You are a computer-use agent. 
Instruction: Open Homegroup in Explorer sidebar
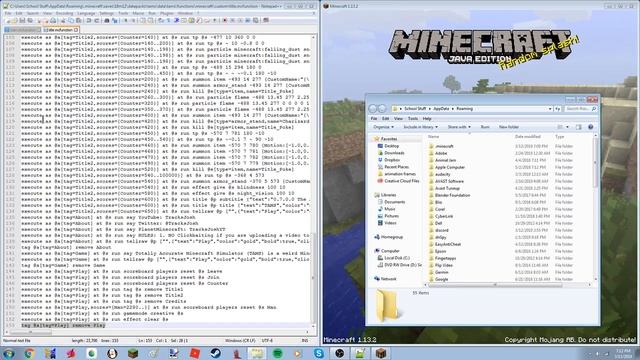click(391, 237)
